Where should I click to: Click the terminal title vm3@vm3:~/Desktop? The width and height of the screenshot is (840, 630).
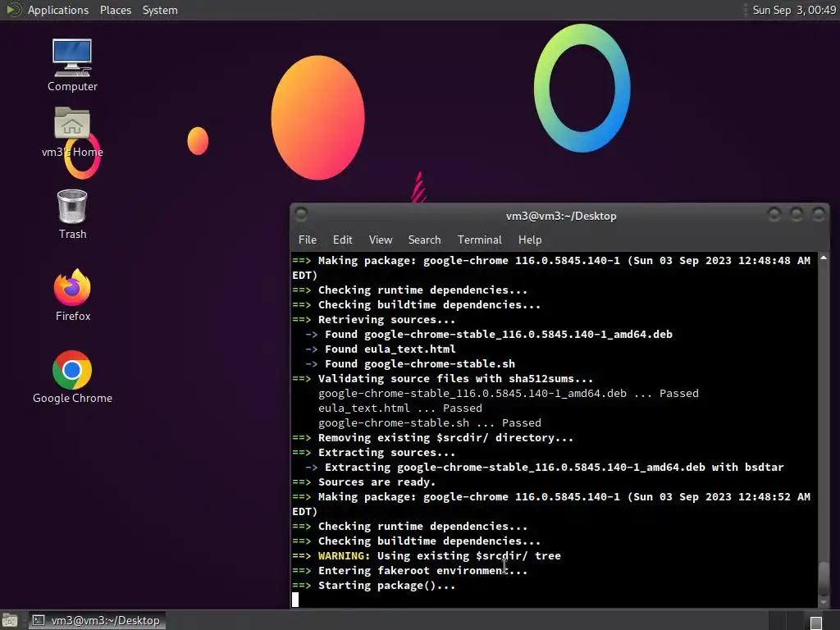pos(561,216)
